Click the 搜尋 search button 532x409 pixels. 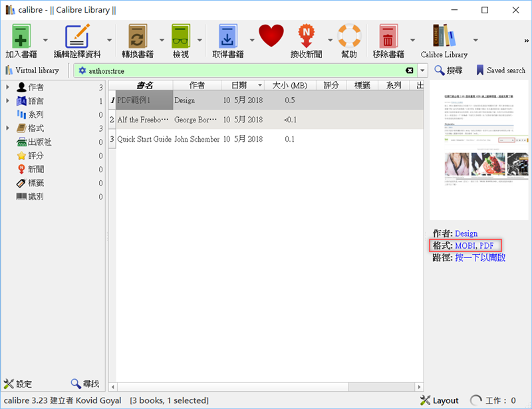tap(448, 70)
